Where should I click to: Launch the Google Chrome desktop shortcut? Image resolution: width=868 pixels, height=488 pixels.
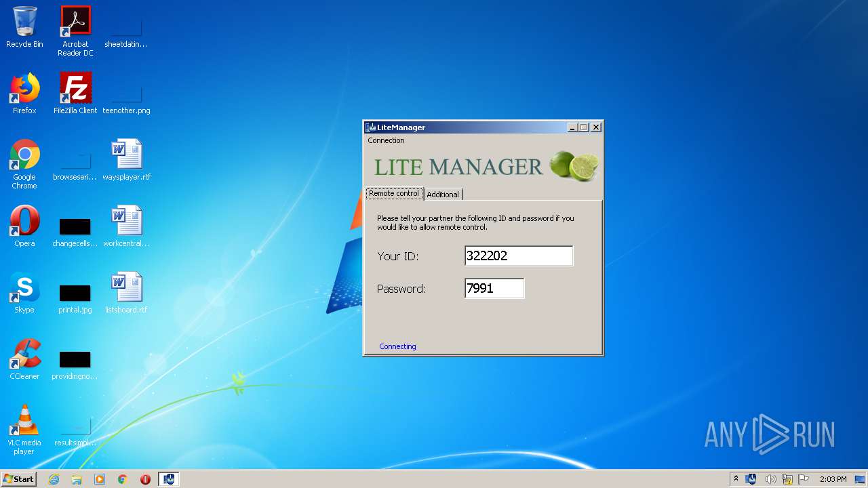coord(24,164)
